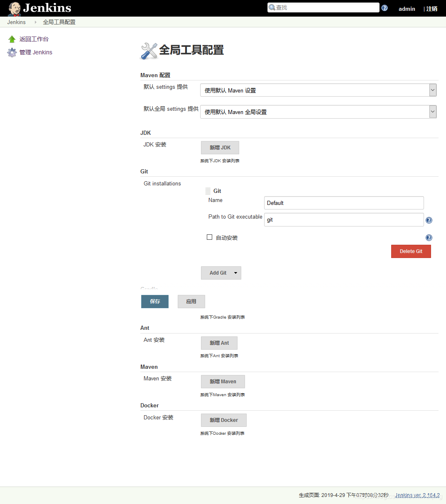The width and height of the screenshot is (446, 504).
Task: Click the Jenkins title text in header
Action: coord(47,8)
